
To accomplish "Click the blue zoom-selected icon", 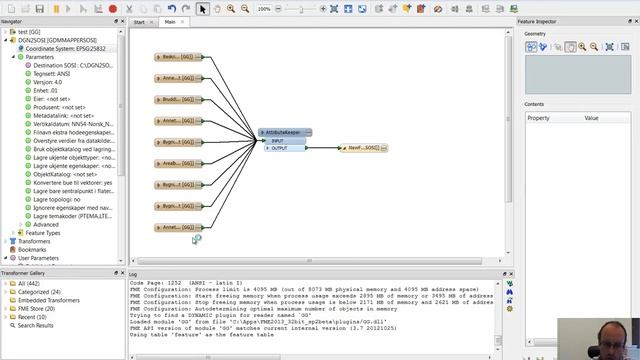I will point(348,9).
